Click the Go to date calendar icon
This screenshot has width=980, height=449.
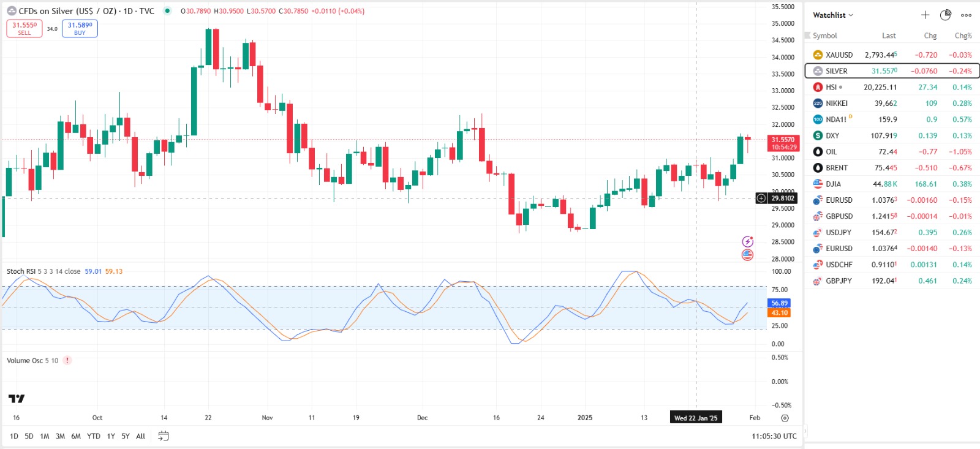click(163, 436)
